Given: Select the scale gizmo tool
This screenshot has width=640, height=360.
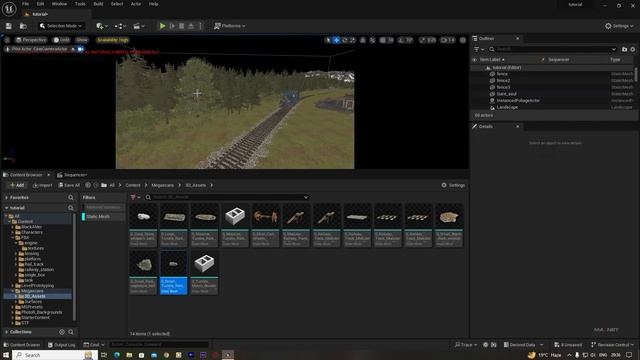Looking at the screenshot, I should point(353,40).
